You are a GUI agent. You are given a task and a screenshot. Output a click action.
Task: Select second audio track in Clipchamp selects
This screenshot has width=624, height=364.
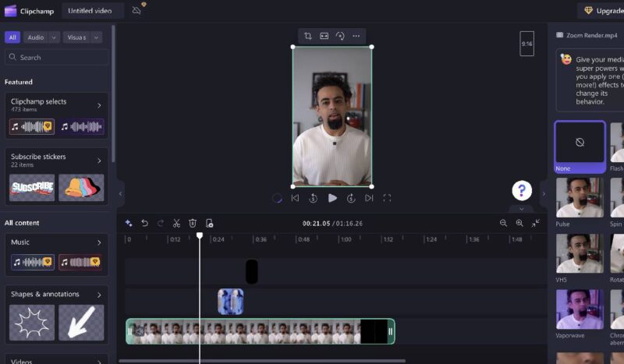click(81, 127)
